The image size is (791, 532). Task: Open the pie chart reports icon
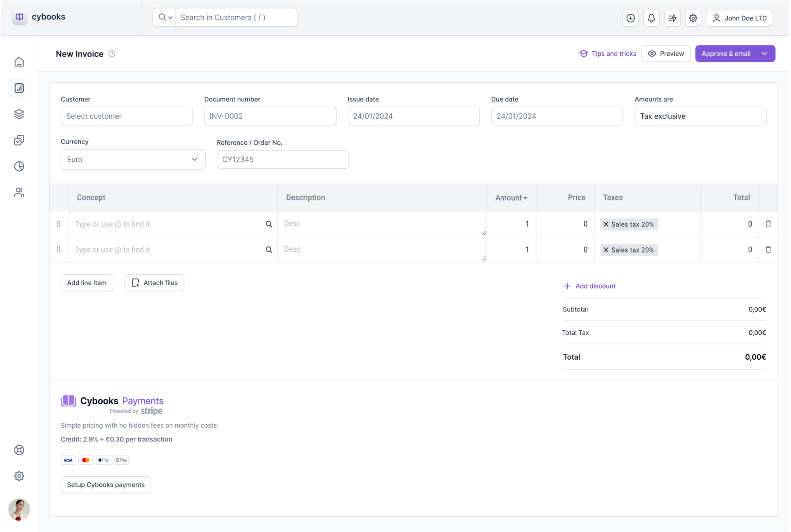coord(19,166)
